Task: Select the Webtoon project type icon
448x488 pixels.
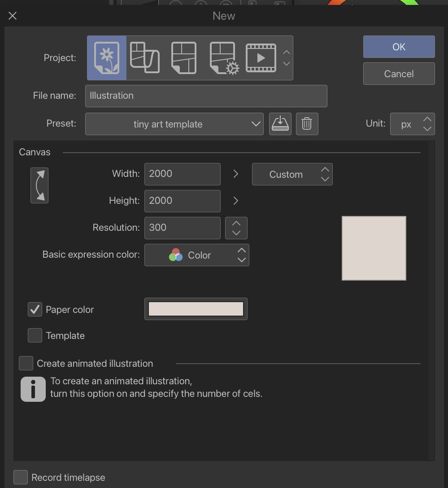Action: 145,58
